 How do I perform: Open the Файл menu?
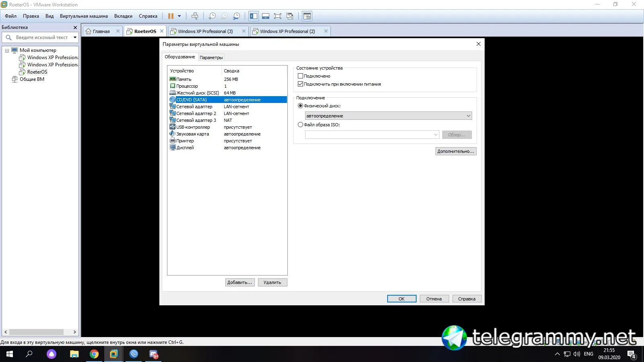(11, 16)
